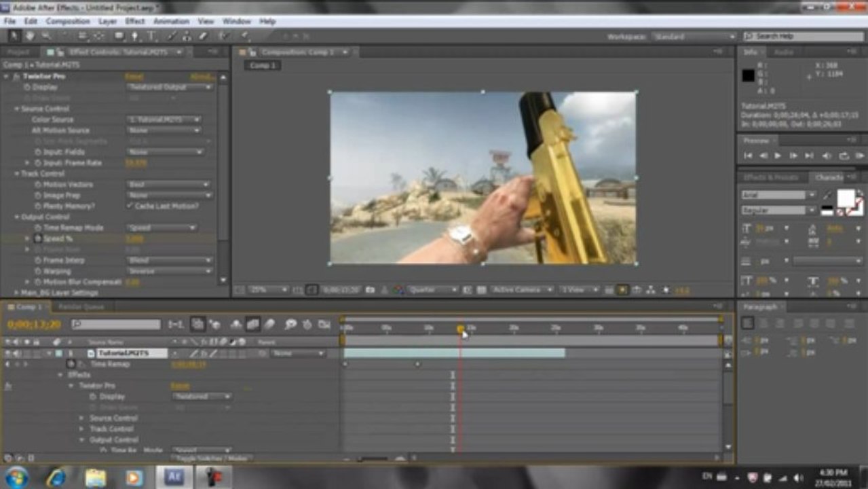This screenshot has height=489, width=868.
Task: Open the Frame Interp dropdown
Action: (x=170, y=260)
